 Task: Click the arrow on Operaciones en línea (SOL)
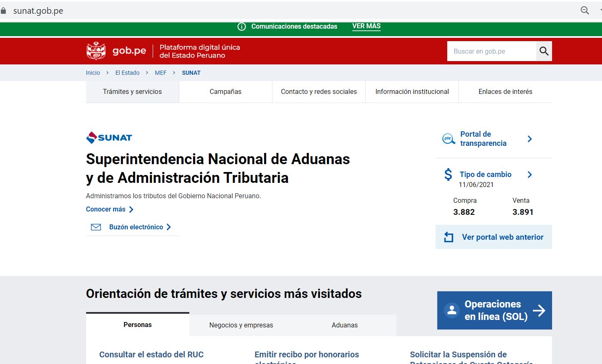pos(539,310)
